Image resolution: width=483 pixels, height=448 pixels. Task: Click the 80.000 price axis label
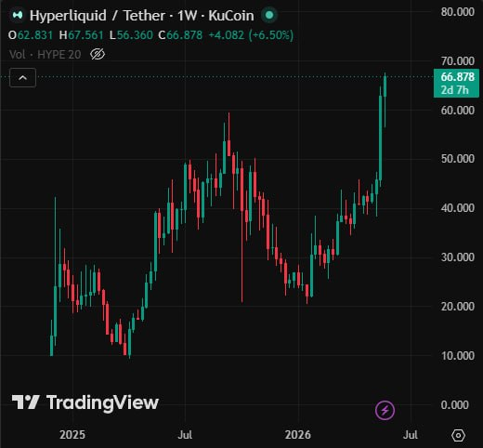(x=458, y=12)
